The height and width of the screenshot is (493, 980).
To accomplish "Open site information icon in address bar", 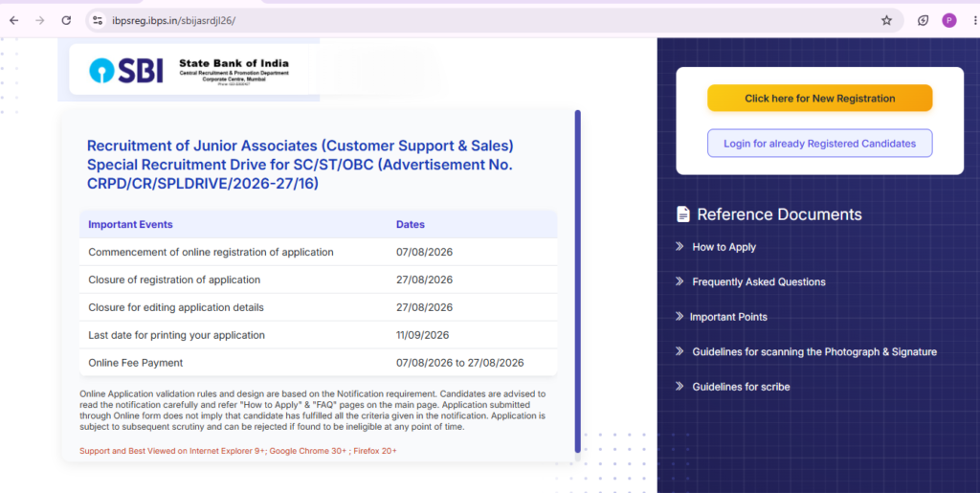I will 98,21.
